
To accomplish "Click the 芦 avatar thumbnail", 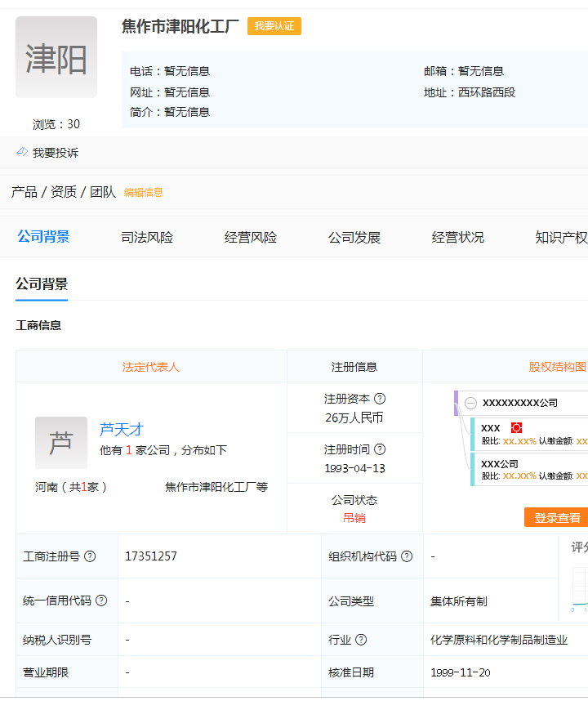I will tap(61, 443).
